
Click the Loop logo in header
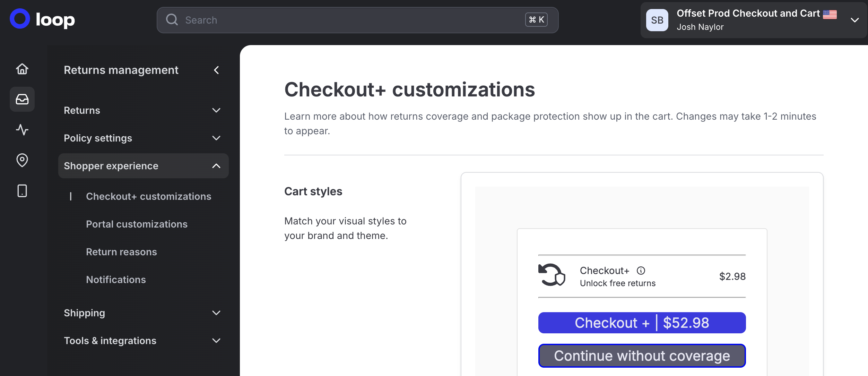click(x=42, y=19)
